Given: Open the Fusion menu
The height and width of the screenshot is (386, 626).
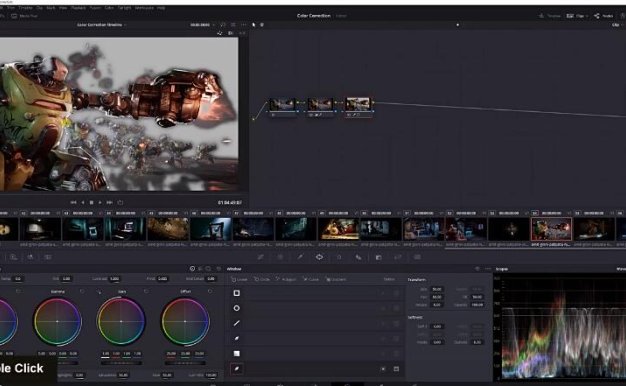Looking at the screenshot, I should tap(95, 8).
